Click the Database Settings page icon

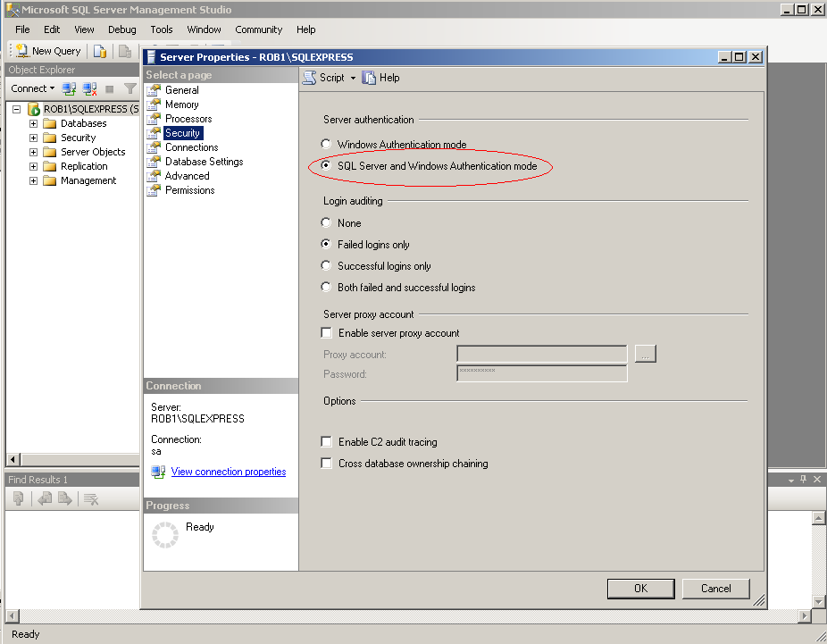click(x=154, y=162)
